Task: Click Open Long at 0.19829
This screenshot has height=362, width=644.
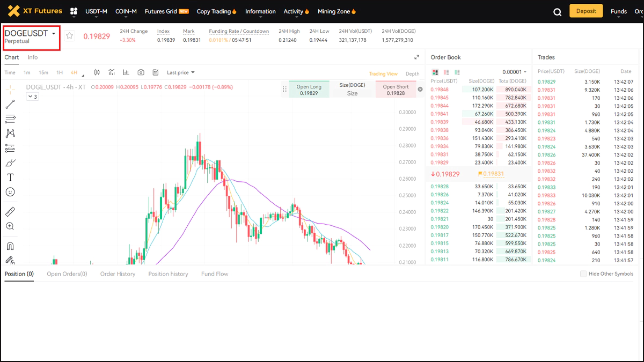Action: pyautogui.click(x=309, y=90)
